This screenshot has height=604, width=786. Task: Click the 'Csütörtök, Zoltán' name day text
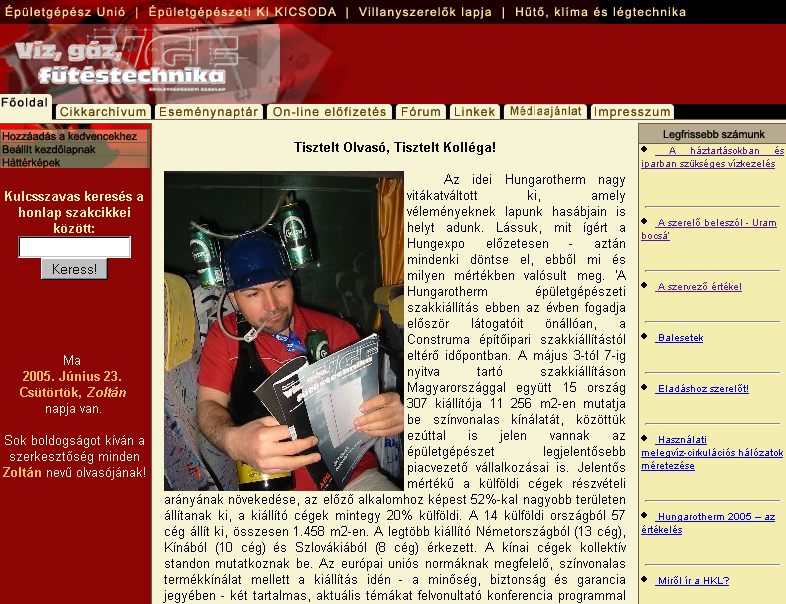click(73, 392)
